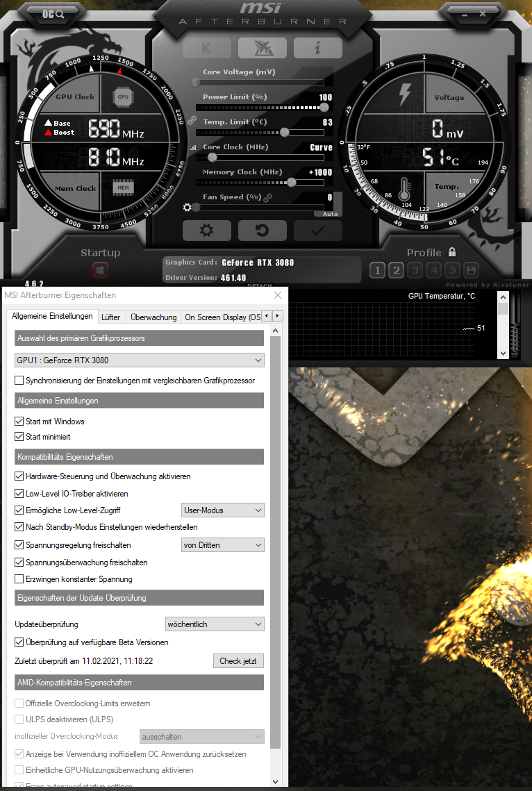
Task: Open the von Dritten dropdown
Action: 222,545
